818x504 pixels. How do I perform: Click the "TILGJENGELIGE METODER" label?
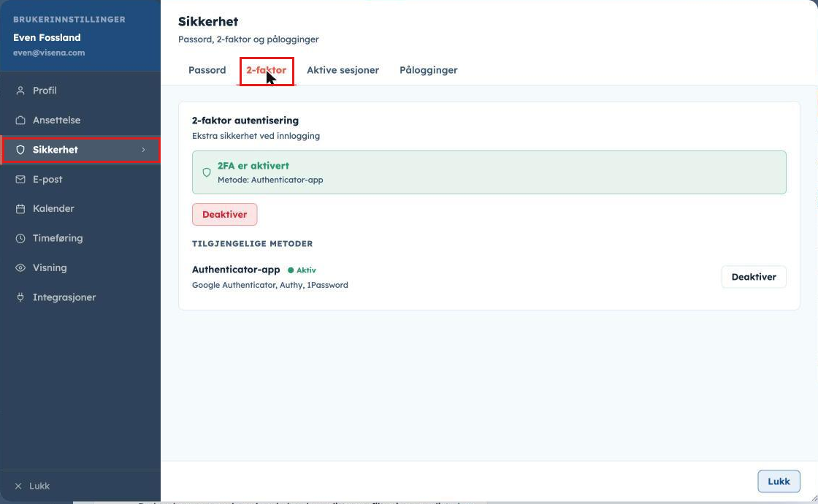tap(252, 244)
